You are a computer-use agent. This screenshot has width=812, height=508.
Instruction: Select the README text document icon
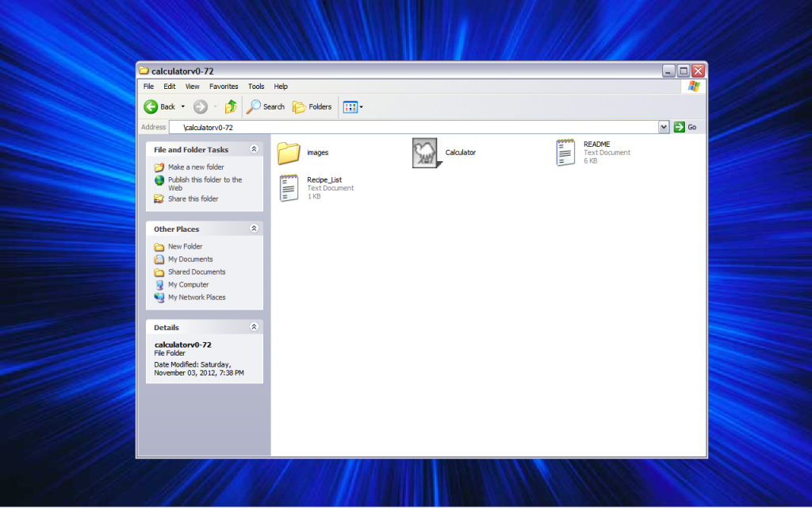click(x=565, y=152)
